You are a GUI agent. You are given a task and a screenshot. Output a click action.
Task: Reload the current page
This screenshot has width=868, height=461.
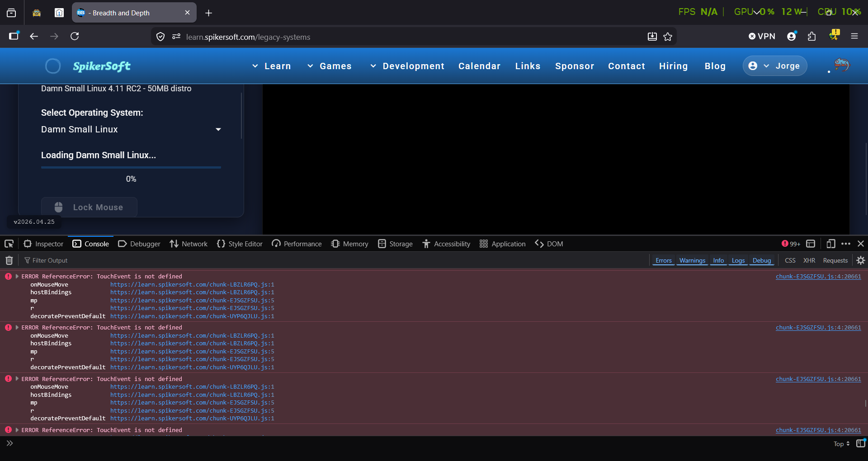(75, 36)
